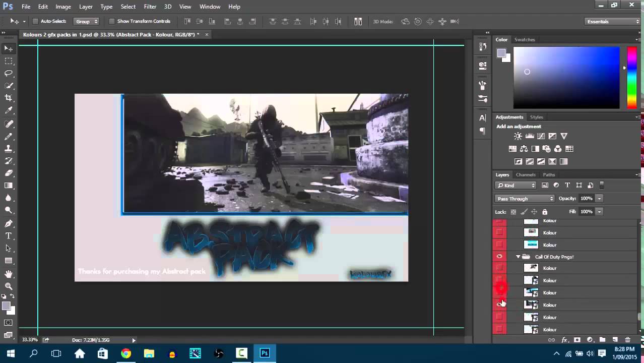Image resolution: width=644 pixels, height=363 pixels.
Task: Align top edges in options bar
Action: [187, 21]
